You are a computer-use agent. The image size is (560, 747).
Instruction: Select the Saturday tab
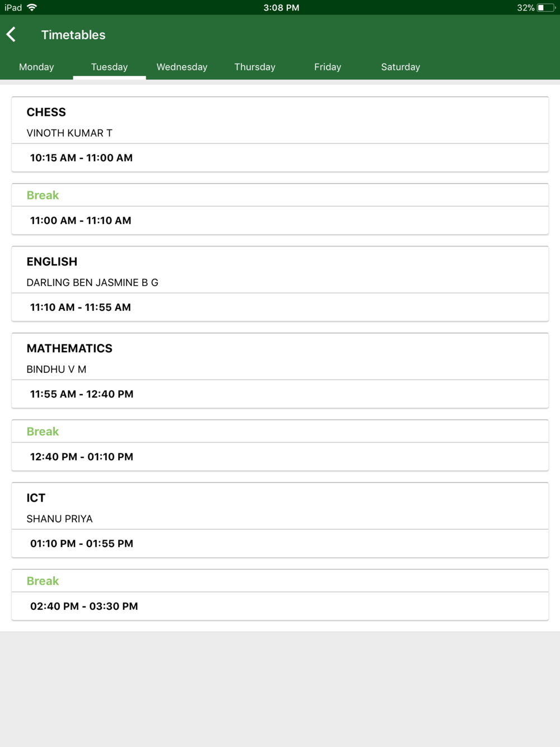[x=400, y=67]
